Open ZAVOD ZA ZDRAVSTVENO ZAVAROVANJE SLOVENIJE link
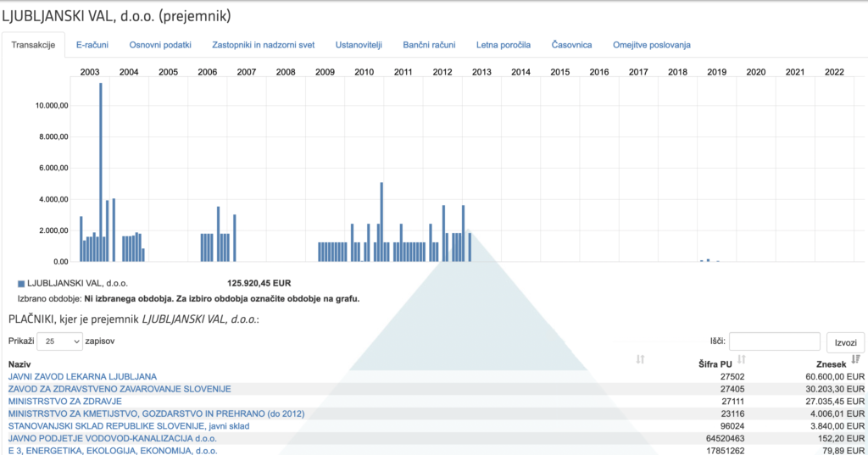Screen dimensions: 868x455 tap(120, 389)
